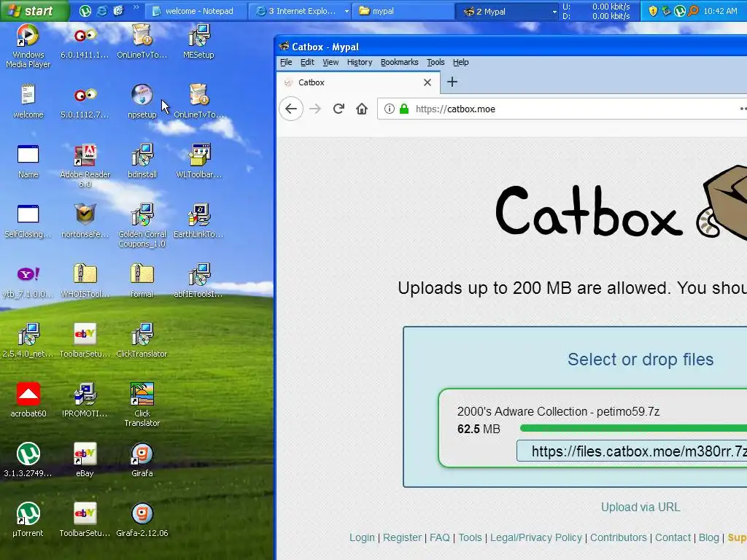Select the Click Translator palm tree icon
This screenshot has width=747, height=560.
point(142,404)
